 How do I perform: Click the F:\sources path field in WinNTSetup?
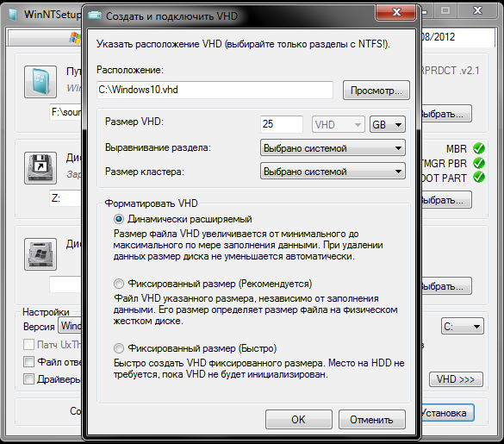tap(65, 112)
